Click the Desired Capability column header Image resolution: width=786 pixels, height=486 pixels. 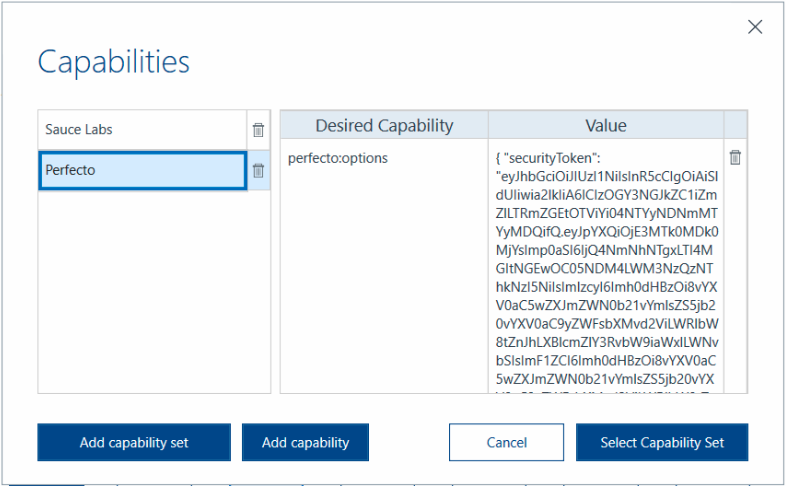pos(384,125)
